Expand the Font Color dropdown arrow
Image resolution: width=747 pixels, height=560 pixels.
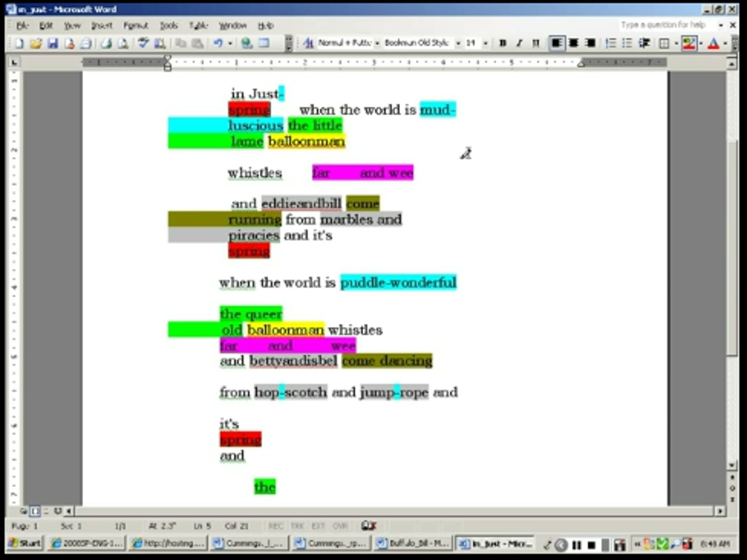(726, 43)
